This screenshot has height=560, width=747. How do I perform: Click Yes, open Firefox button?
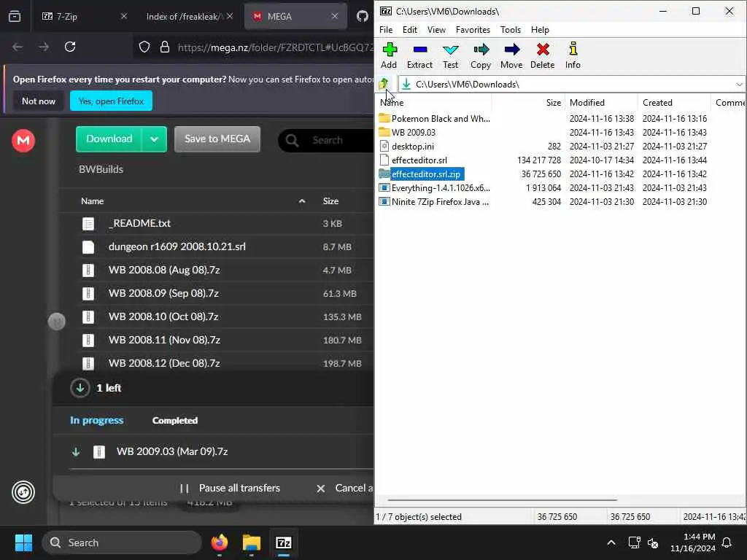tap(111, 101)
